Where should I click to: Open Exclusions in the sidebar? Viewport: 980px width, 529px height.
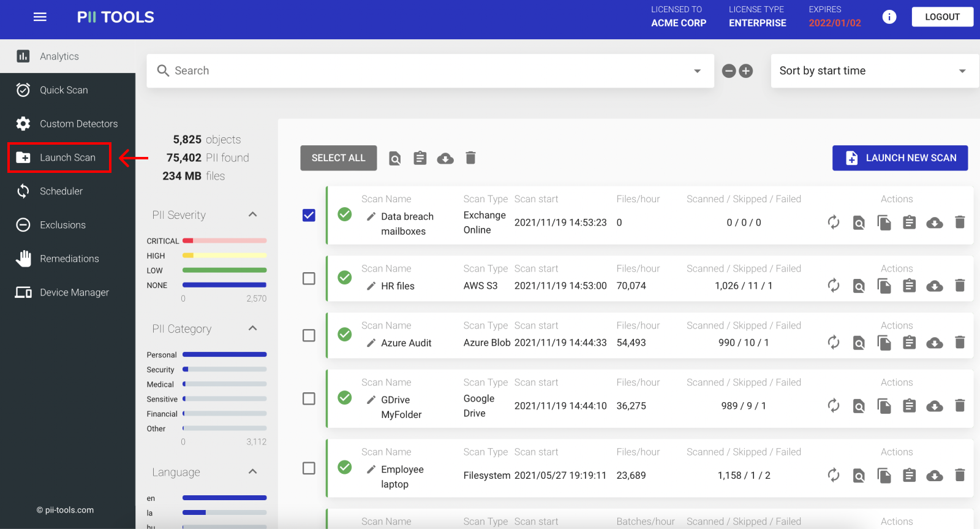[x=67, y=225]
